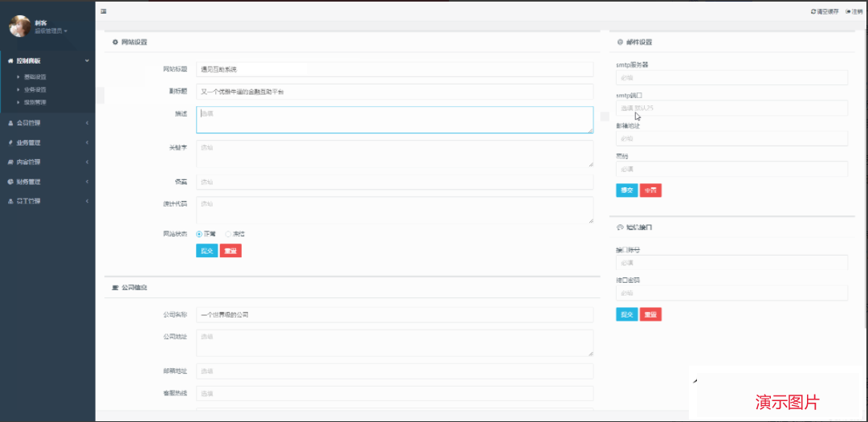Expand the 会员管理 menu chevron
The height and width of the screenshot is (422, 868).
point(87,123)
